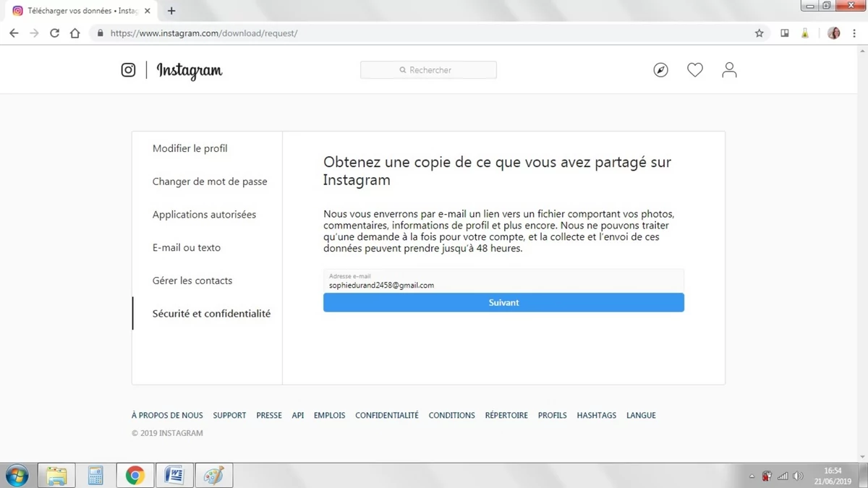This screenshot has height=488, width=868.
Task: Open the HASHTAGS footer link
Action: pos(597,416)
